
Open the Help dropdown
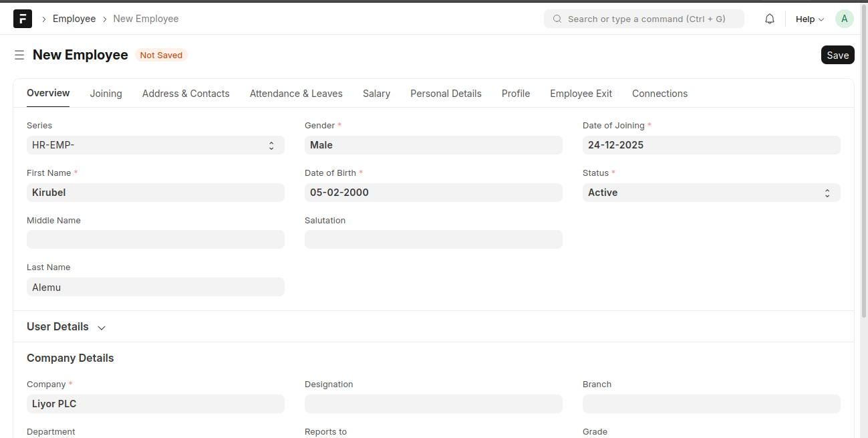[809, 19]
